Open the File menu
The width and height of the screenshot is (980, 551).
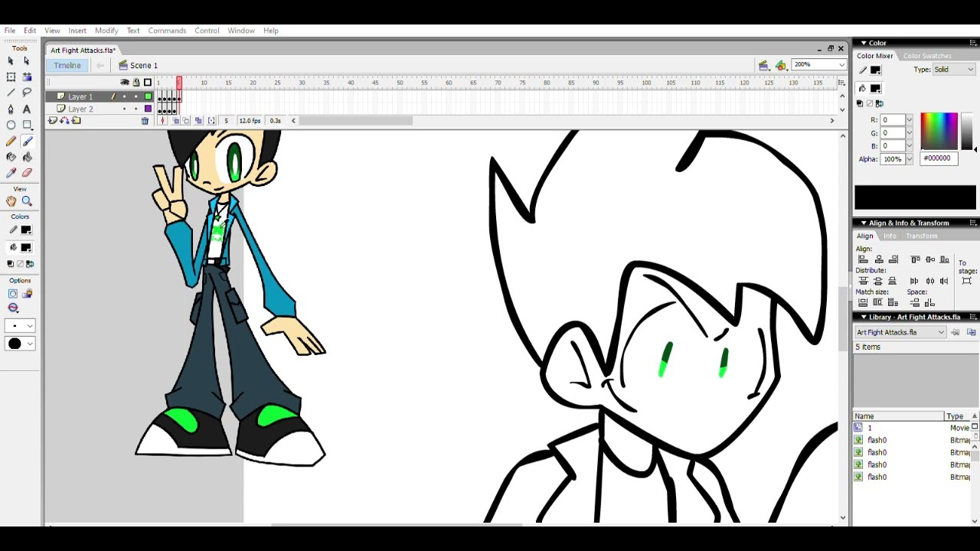[x=10, y=31]
